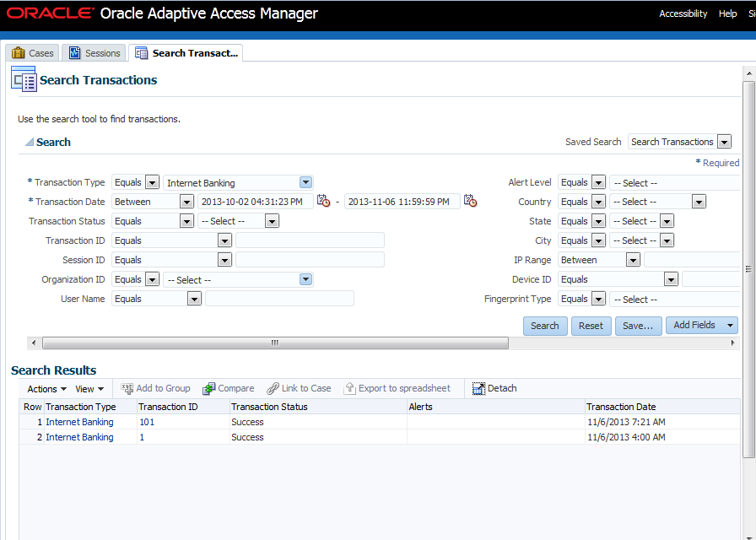Open the Organization ID value dropdown
Viewport: 756px width, 540px height.
pos(305,279)
